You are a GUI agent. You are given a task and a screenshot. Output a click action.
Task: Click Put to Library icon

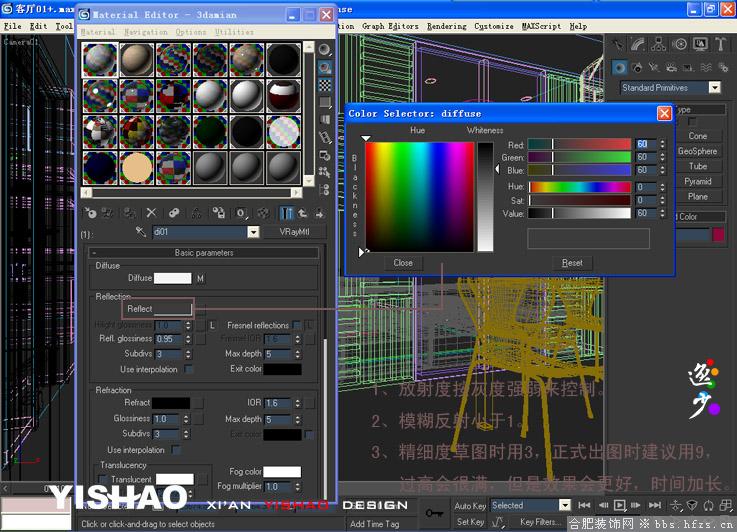[219, 213]
